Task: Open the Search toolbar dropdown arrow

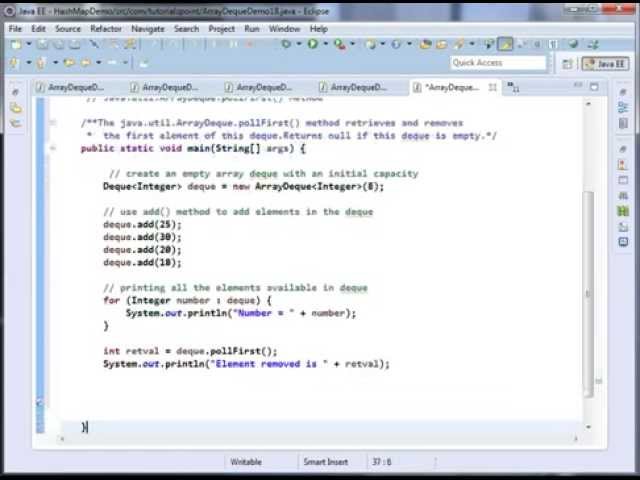Action: (x=472, y=44)
